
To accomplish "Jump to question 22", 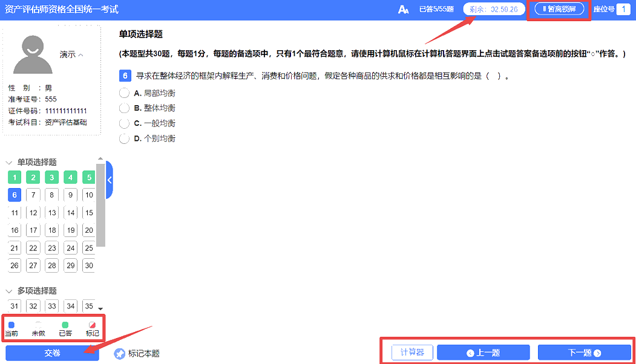I will coord(33,248).
